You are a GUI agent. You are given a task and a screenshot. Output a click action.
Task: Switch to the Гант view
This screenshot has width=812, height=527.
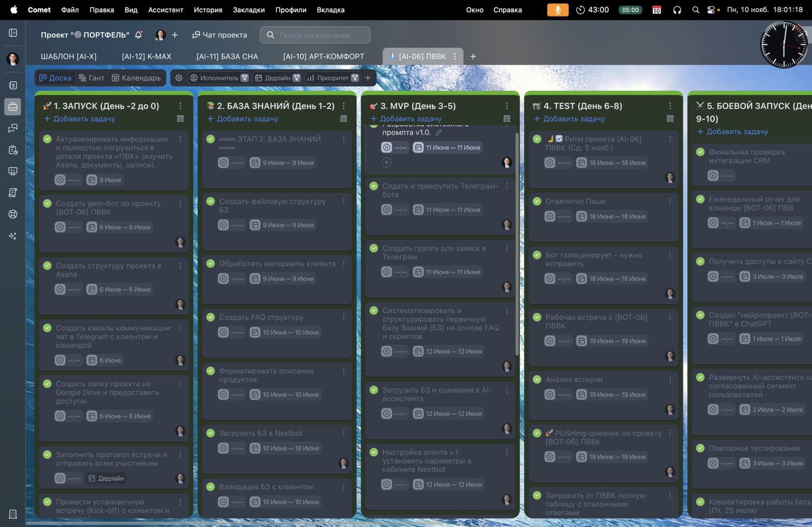92,78
